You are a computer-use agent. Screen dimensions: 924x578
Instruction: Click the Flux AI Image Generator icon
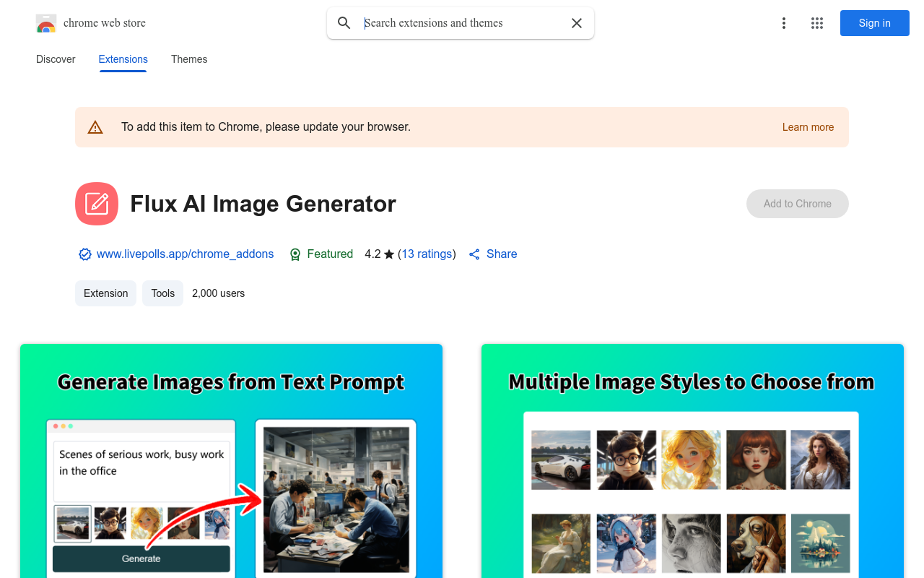97,204
